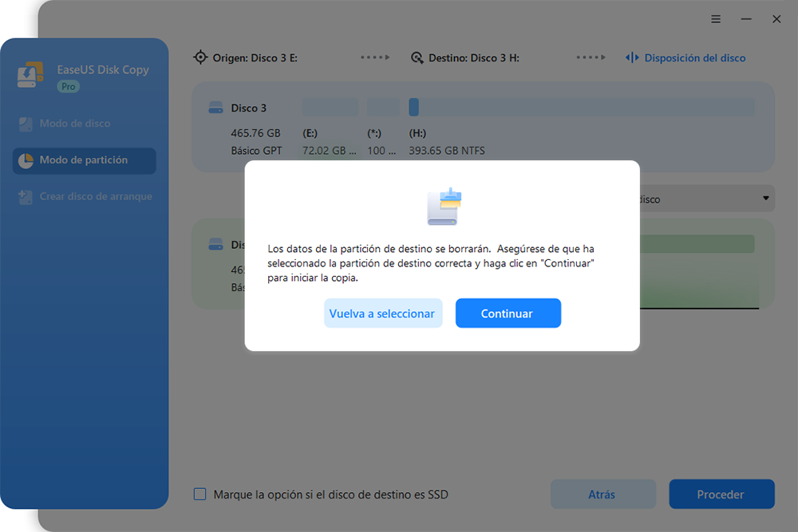Click the 393.65 GB NTFS label
This screenshot has height=532, width=798.
(x=447, y=151)
